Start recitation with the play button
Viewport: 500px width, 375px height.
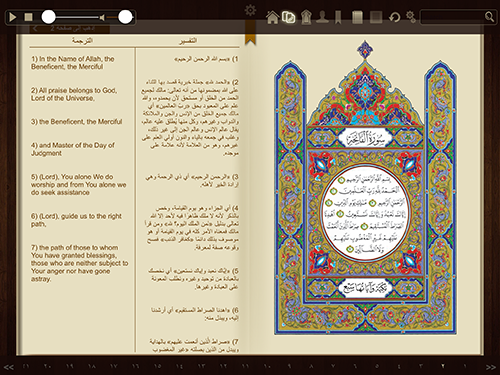(x=13, y=17)
